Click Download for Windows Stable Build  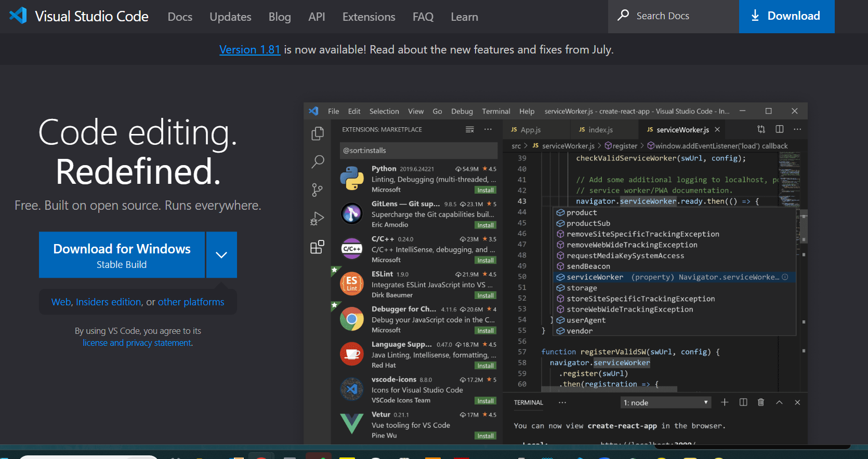[x=122, y=255]
